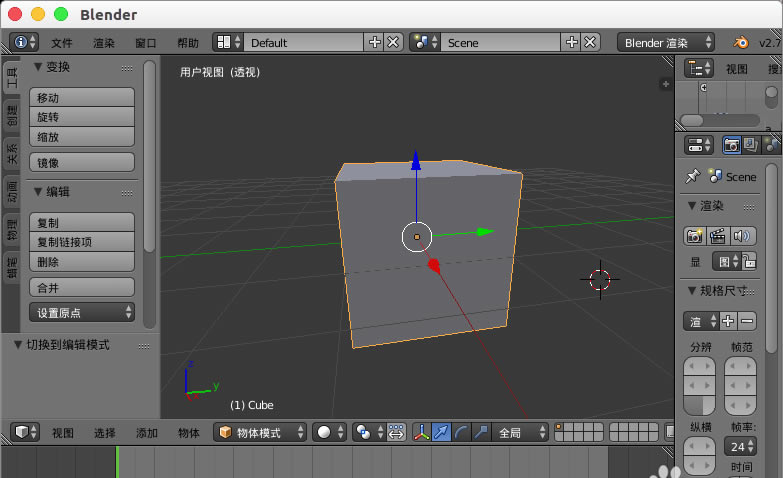
Task: Open the Blender 渲染 engine dropdown
Action: [666, 42]
